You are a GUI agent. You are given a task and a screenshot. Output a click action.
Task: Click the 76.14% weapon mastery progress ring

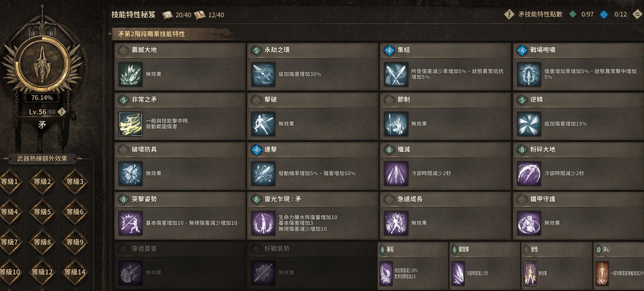(x=42, y=64)
